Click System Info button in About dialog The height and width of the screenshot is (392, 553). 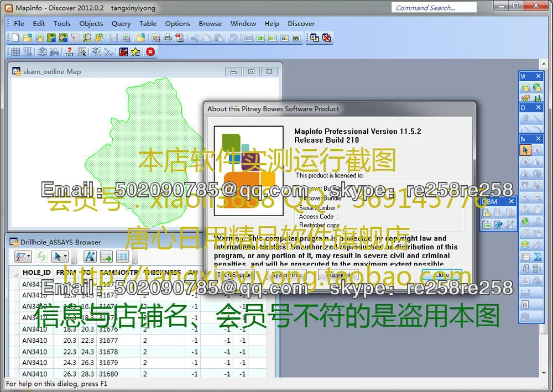coord(286,275)
